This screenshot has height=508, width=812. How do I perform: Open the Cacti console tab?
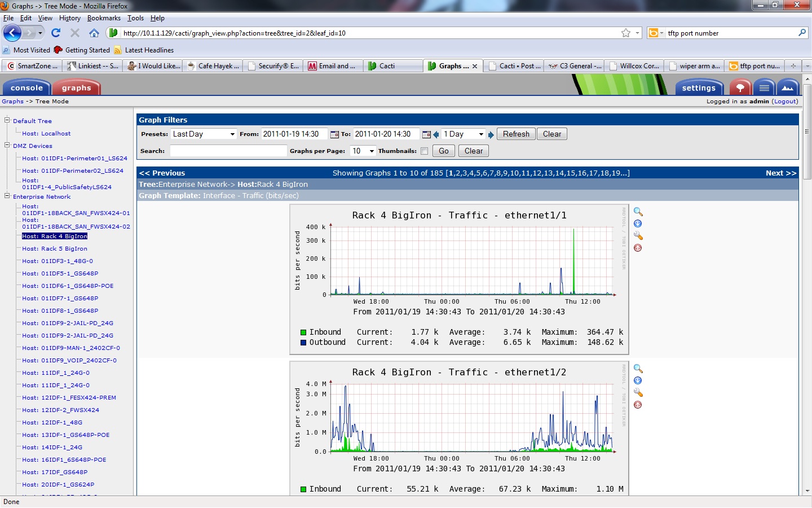pyautogui.click(x=27, y=87)
